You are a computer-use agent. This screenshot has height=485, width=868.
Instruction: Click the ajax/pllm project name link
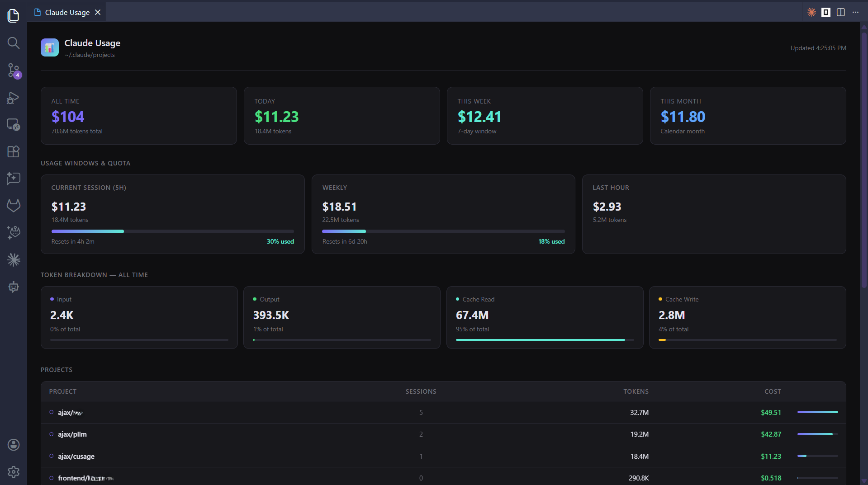point(72,434)
